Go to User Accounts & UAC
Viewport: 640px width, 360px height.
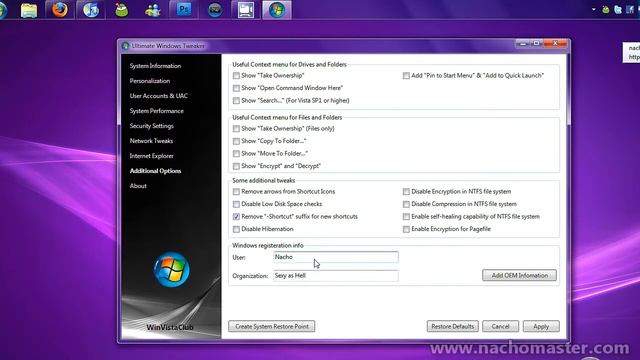[159, 96]
